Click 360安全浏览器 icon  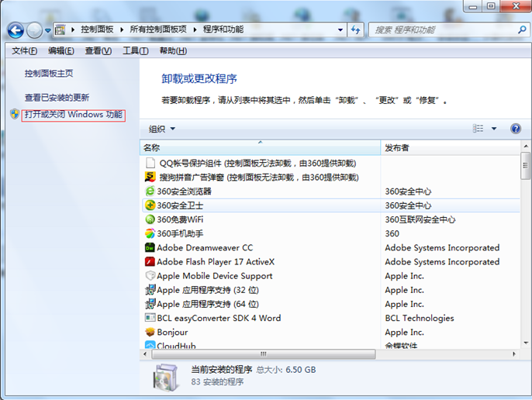pos(150,191)
